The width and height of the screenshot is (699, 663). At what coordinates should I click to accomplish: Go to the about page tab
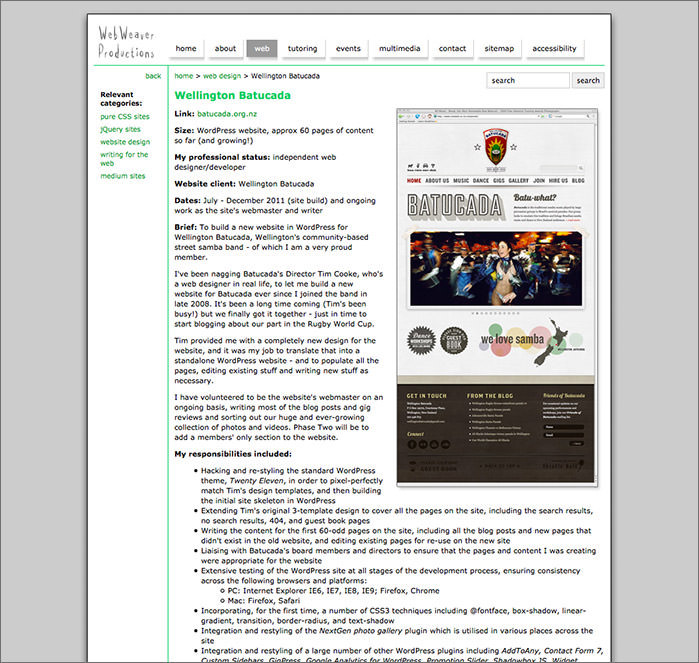click(x=225, y=49)
